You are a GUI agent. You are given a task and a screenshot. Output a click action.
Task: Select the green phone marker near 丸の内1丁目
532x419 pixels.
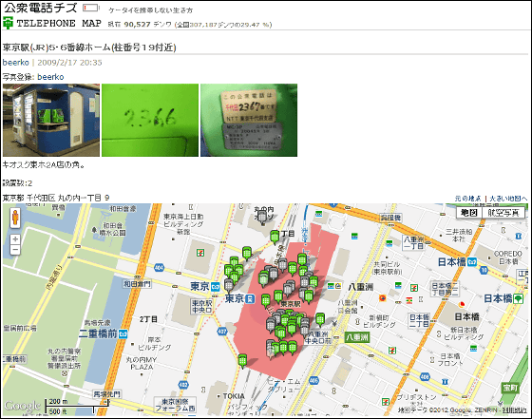(x=275, y=237)
